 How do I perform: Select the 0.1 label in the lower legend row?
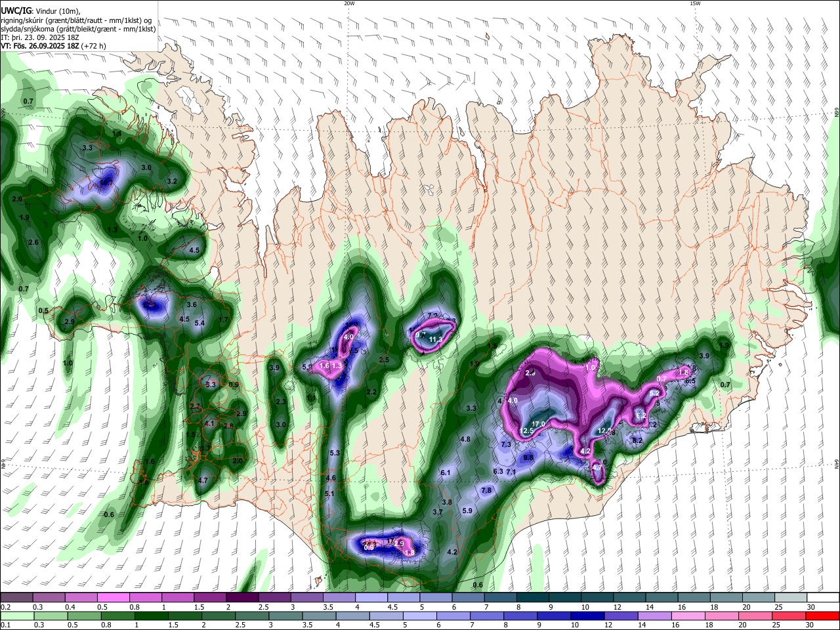tap(5, 625)
